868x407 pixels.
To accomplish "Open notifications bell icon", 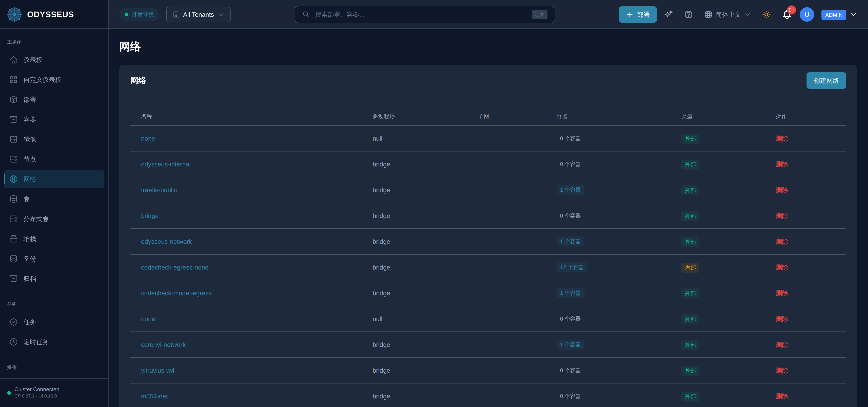I will pyautogui.click(x=787, y=14).
